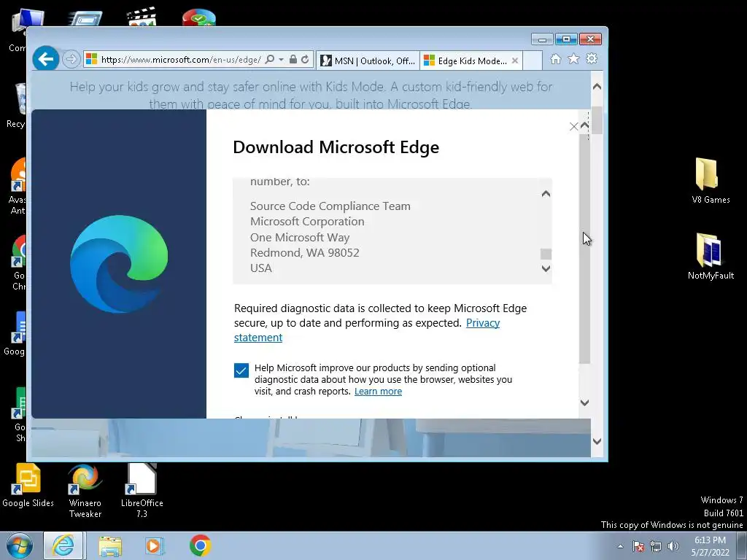The height and width of the screenshot is (560, 747).
Task: Minimize the Internet Explorer window
Action: click(542, 39)
